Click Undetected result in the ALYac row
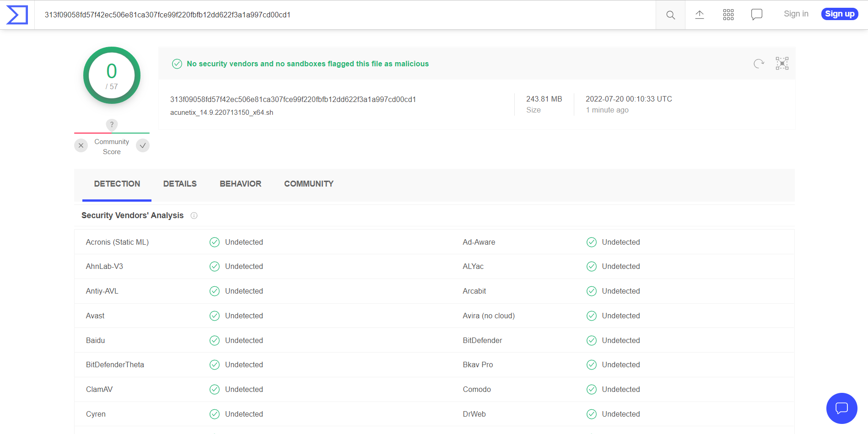 point(621,266)
